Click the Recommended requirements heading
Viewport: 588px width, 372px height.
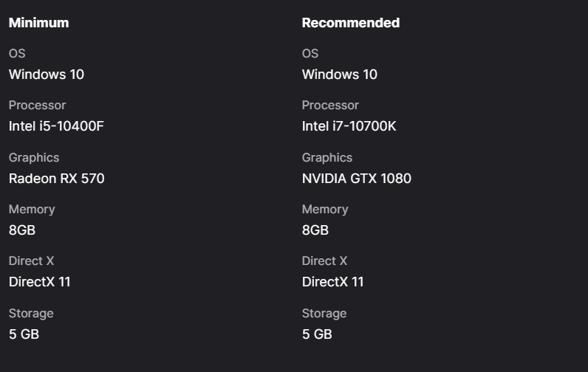[351, 23]
